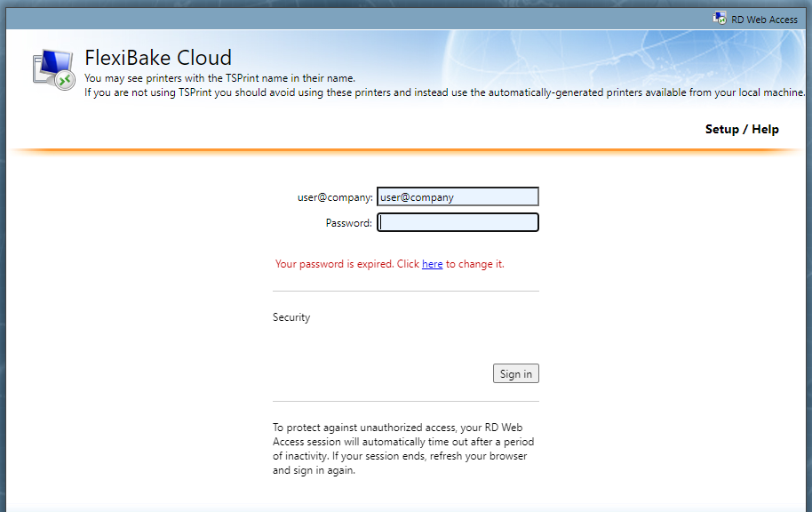The height and width of the screenshot is (512, 812).
Task: Click the 'If you are not using TSPrint' line
Action: [x=444, y=92]
